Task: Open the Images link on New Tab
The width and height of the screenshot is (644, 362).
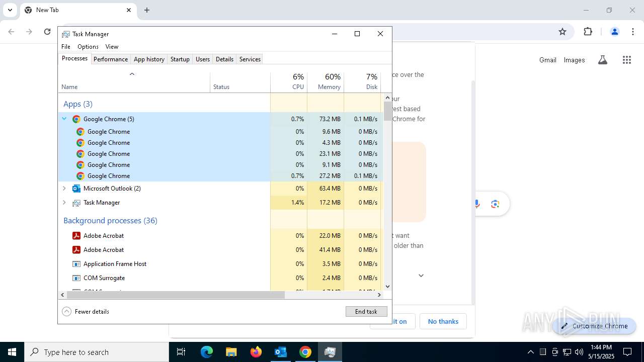Action: click(574, 60)
